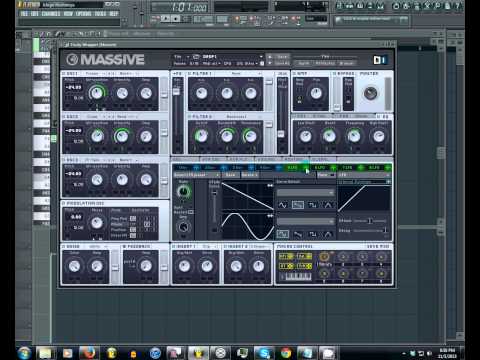Screen dimensions: 480x360
Task: Toggle OSC1 on or off
Action: [64, 73]
